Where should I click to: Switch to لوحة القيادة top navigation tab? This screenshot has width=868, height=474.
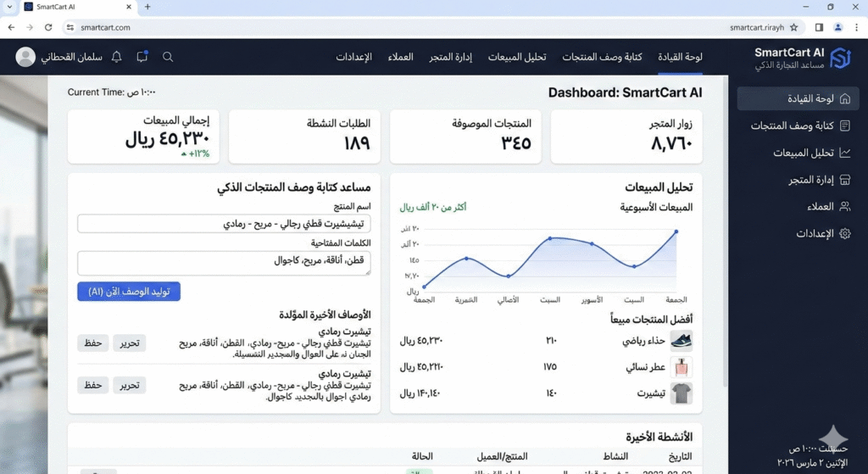pyautogui.click(x=680, y=57)
